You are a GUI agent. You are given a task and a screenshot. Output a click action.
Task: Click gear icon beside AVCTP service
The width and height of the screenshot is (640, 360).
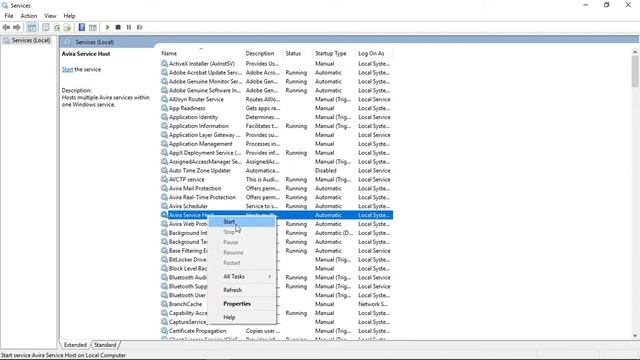[164, 179]
